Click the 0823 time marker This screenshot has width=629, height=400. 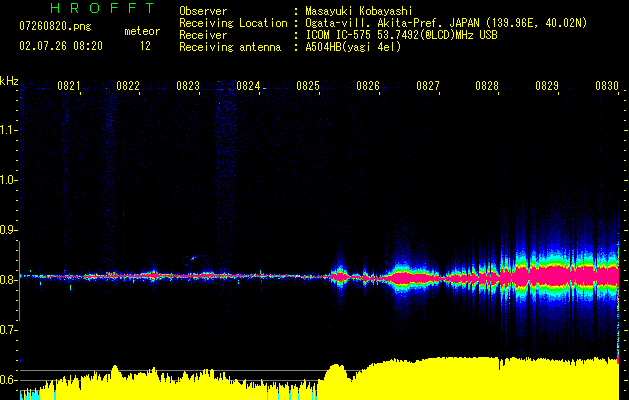[188, 86]
